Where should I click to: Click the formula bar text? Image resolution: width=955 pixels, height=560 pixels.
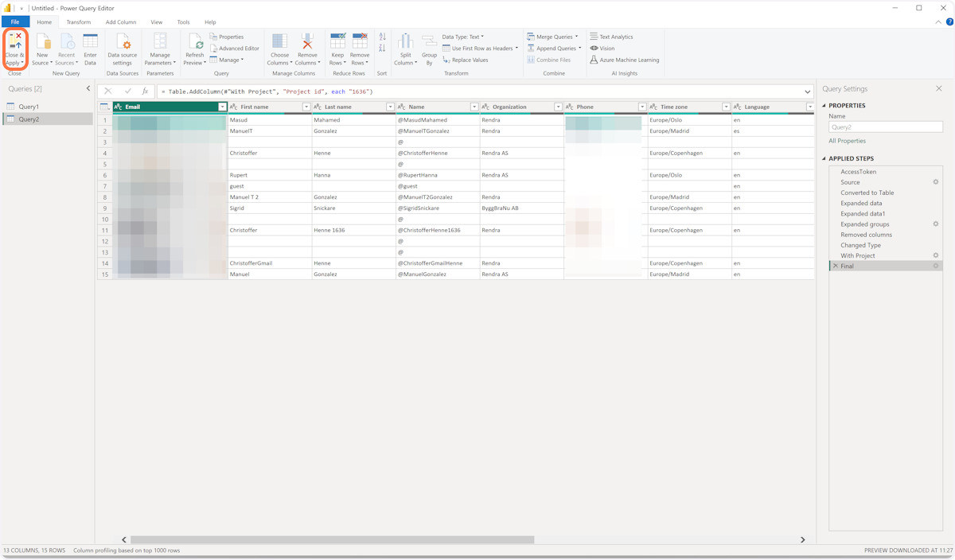tap(267, 91)
